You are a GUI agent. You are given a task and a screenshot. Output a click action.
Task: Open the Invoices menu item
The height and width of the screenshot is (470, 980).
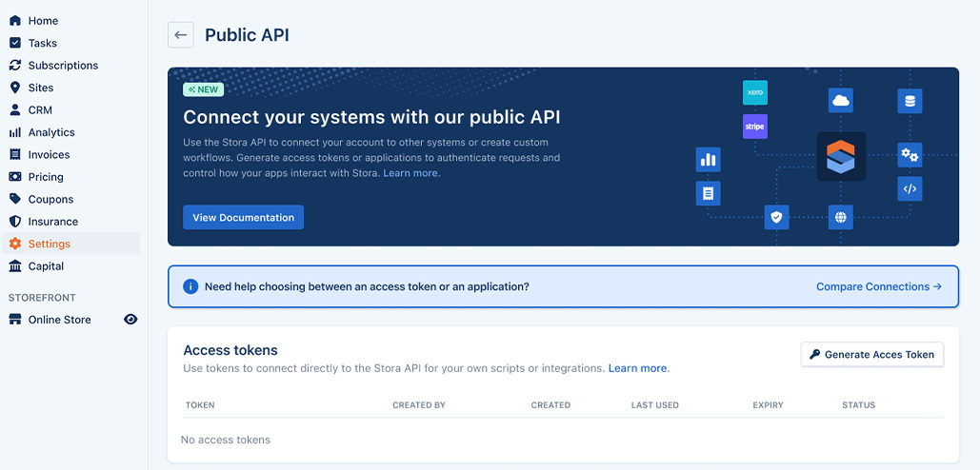tap(49, 155)
